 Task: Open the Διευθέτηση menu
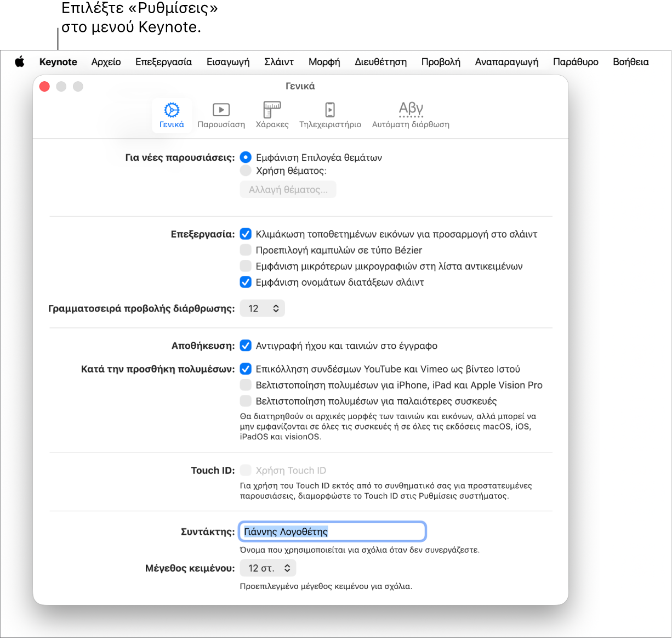click(x=380, y=62)
